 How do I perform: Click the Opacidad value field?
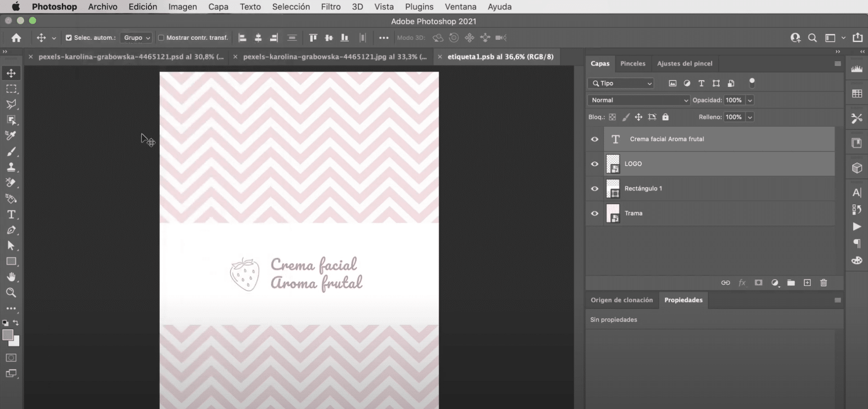[734, 100]
